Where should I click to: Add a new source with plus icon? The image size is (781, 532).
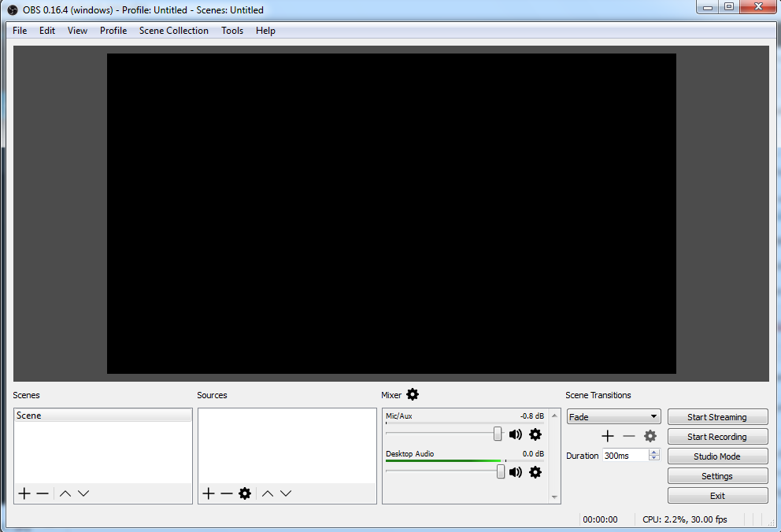pos(208,493)
